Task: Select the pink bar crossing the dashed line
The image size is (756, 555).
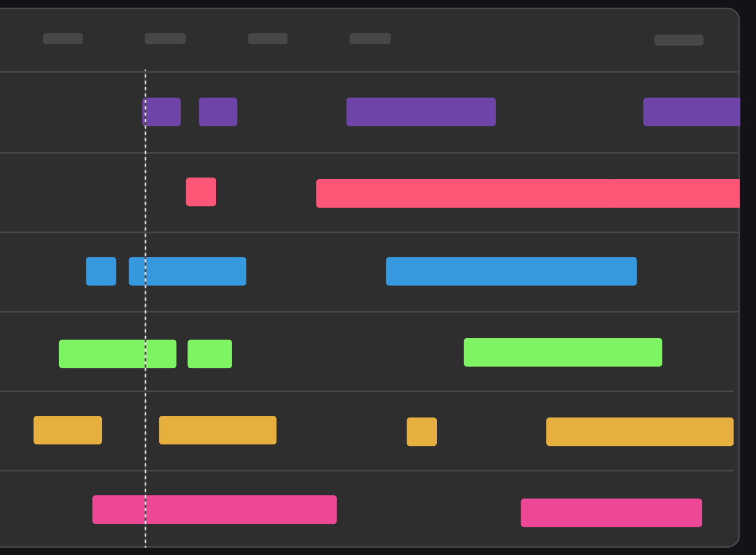Action: (x=214, y=510)
